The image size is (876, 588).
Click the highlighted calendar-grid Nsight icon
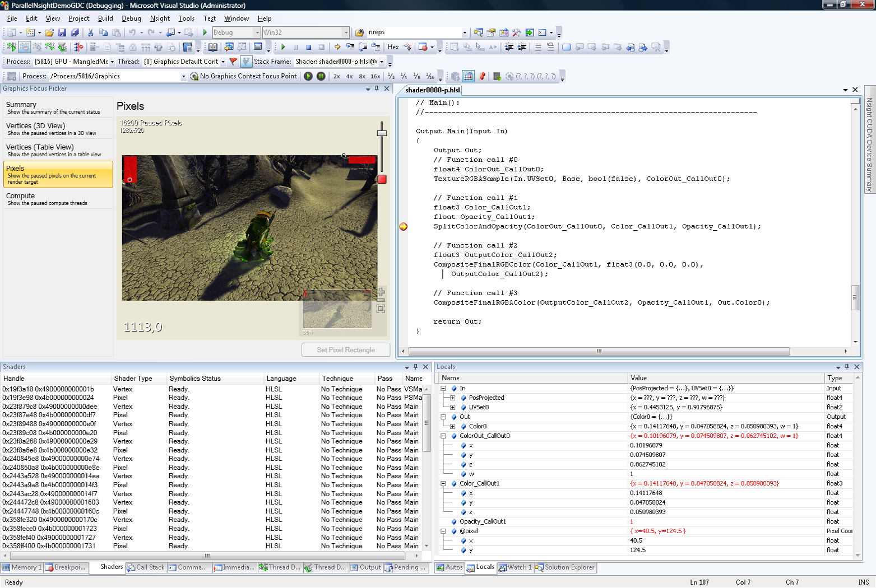click(468, 76)
